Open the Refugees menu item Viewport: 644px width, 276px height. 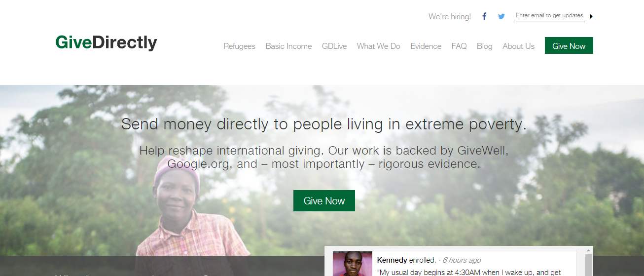[239, 46]
